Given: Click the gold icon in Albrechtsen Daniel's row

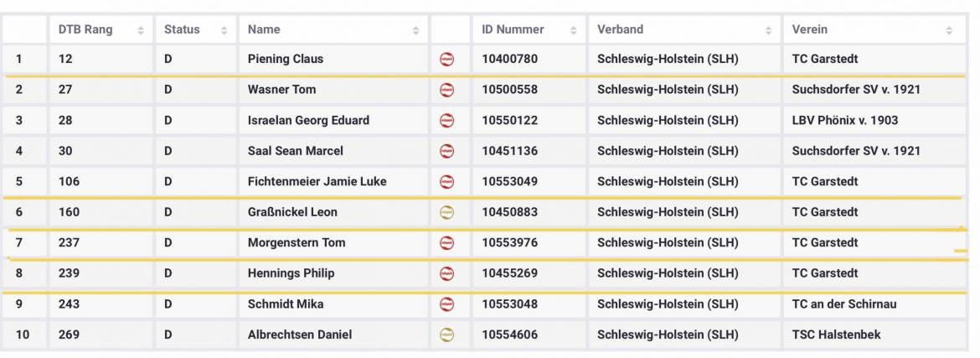Looking at the screenshot, I should tap(447, 335).
